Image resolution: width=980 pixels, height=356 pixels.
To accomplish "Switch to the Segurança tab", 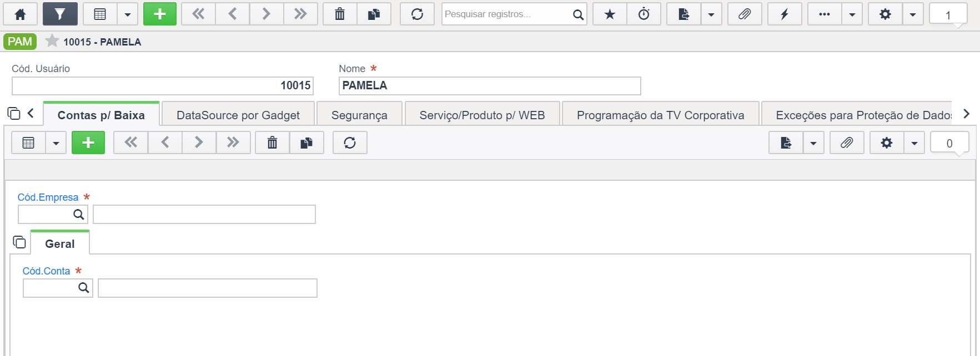I will point(359,115).
